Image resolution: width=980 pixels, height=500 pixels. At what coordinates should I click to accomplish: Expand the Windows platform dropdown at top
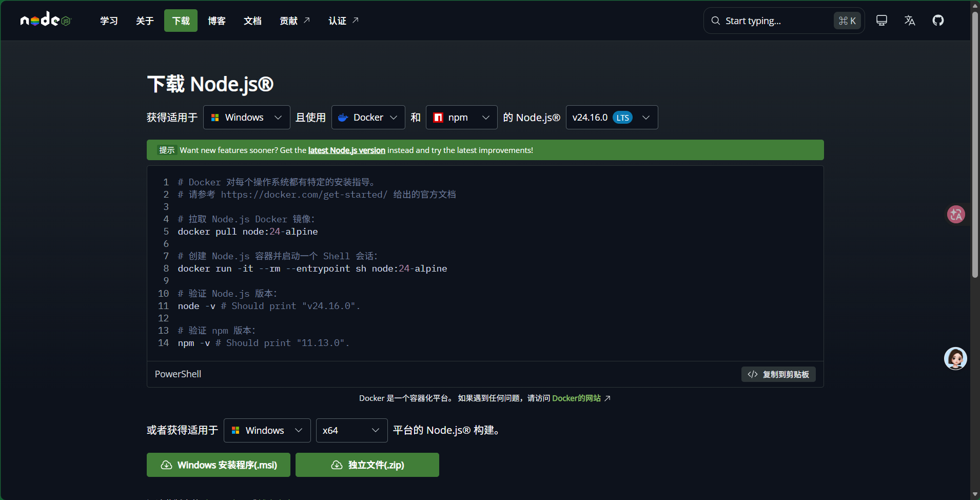[247, 118]
